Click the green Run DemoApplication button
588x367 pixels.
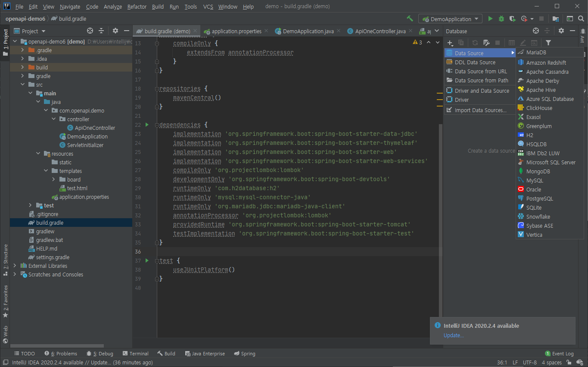click(490, 19)
